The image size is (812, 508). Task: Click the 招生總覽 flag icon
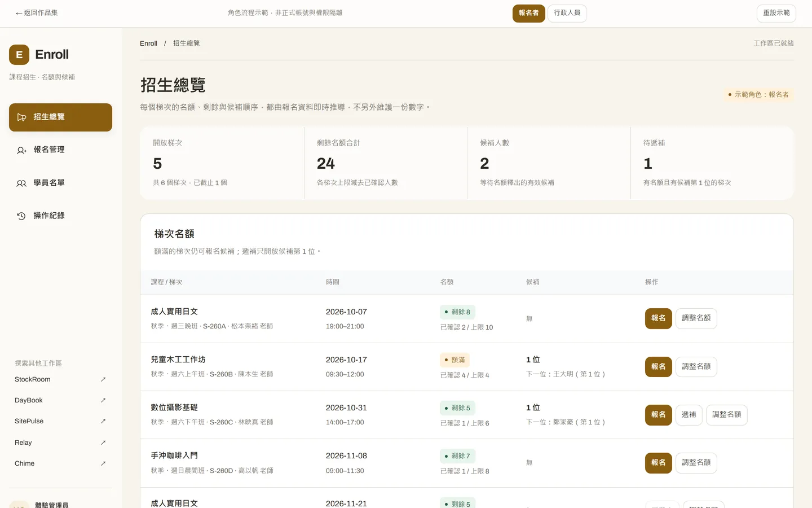(x=21, y=117)
